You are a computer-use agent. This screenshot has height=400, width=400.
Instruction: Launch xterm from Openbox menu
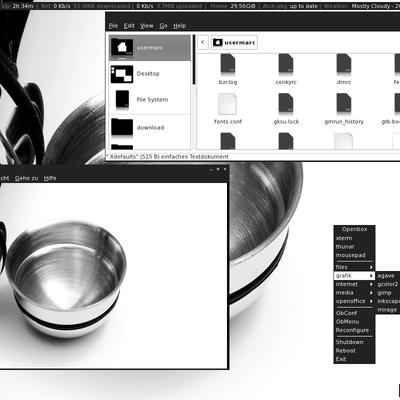(x=355, y=238)
